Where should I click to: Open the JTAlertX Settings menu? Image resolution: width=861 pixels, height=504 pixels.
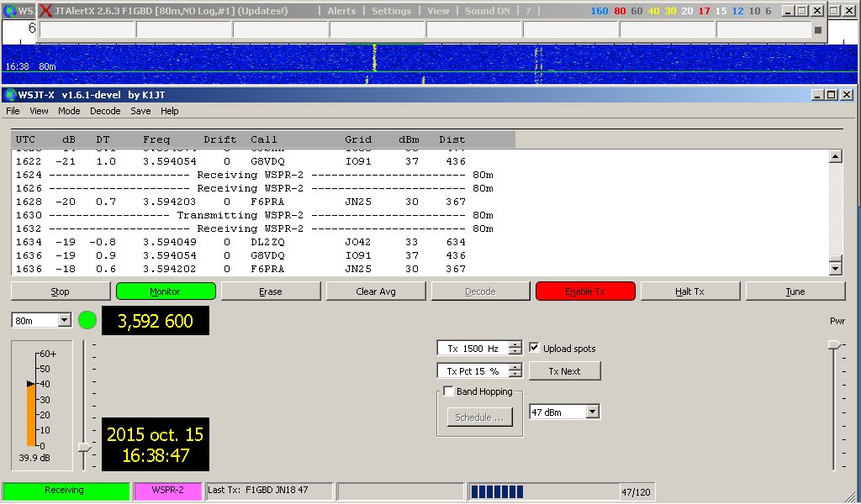[391, 10]
